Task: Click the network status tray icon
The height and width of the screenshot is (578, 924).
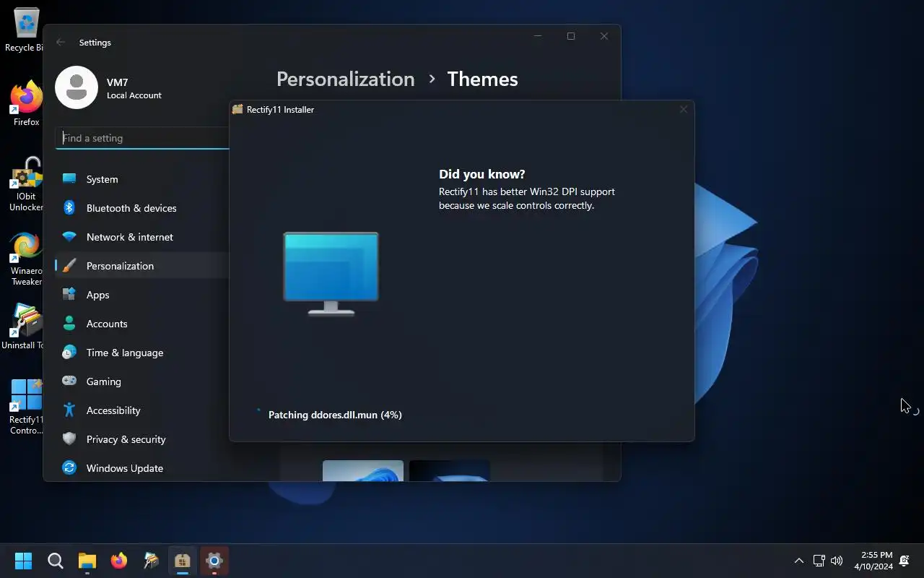Action: coord(819,561)
